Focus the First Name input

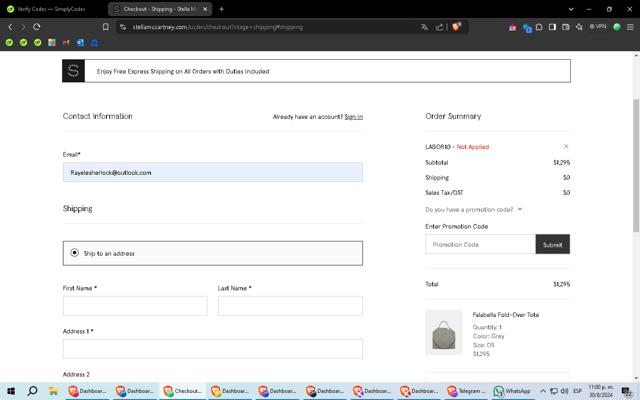135,306
